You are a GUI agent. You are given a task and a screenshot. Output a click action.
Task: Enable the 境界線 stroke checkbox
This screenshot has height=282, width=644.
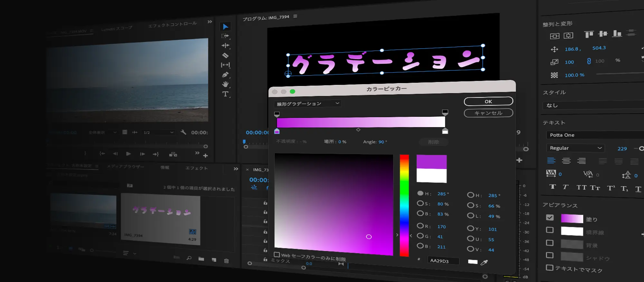[550, 230]
